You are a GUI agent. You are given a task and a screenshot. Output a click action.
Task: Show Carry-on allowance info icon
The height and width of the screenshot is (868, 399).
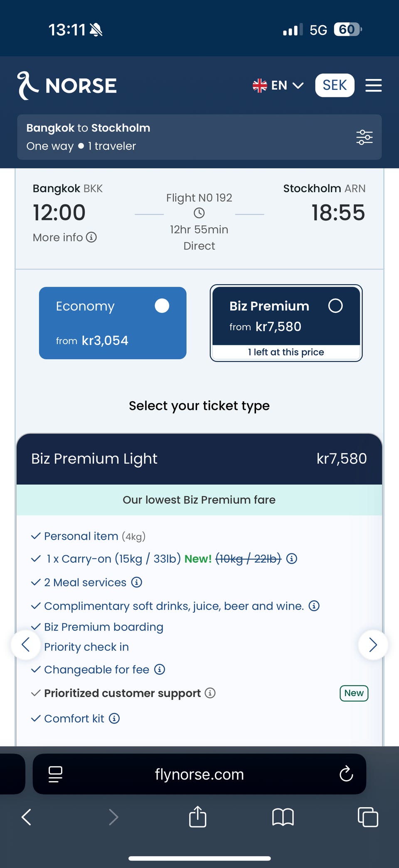click(292, 558)
